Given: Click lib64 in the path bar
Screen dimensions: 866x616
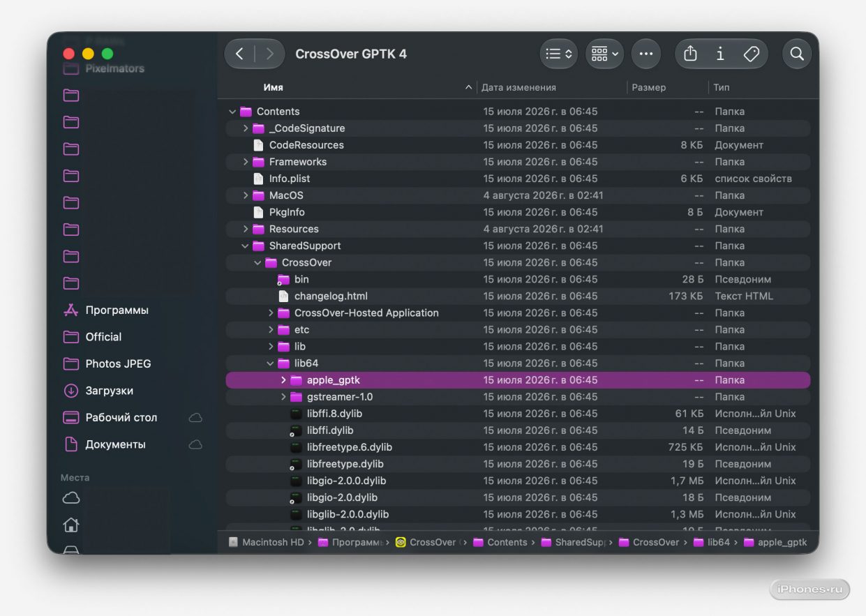Looking at the screenshot, I should tap(711, 542).
